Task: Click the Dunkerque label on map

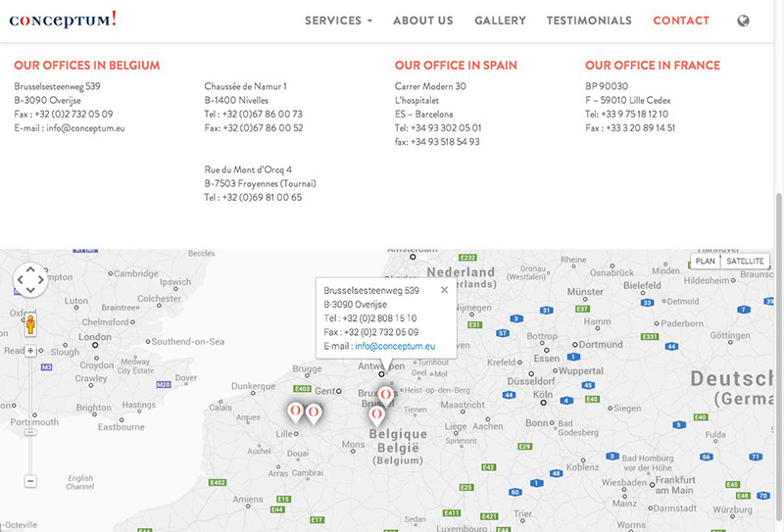Action: 253,386
